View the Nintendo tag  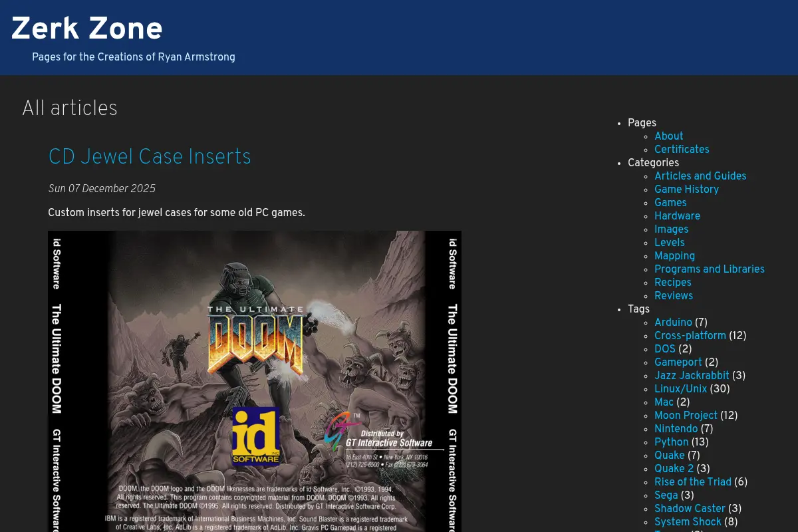pyautogui.click(x=676, y=429)
